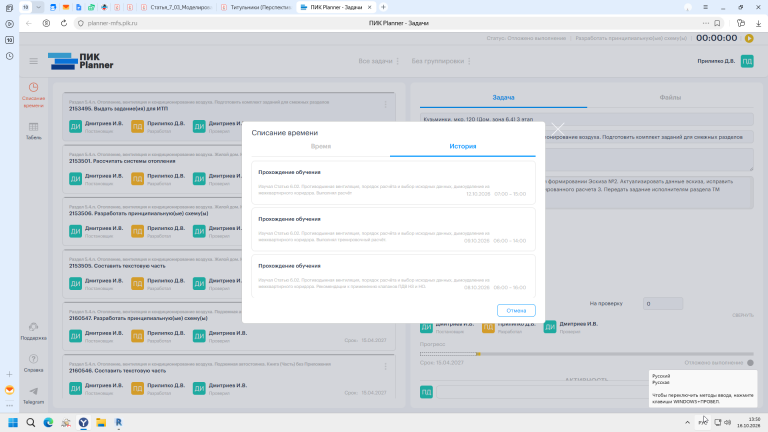Viewport: 768px width, 432px height.
Task: Open the Windows Start menu
Action: 13,422
